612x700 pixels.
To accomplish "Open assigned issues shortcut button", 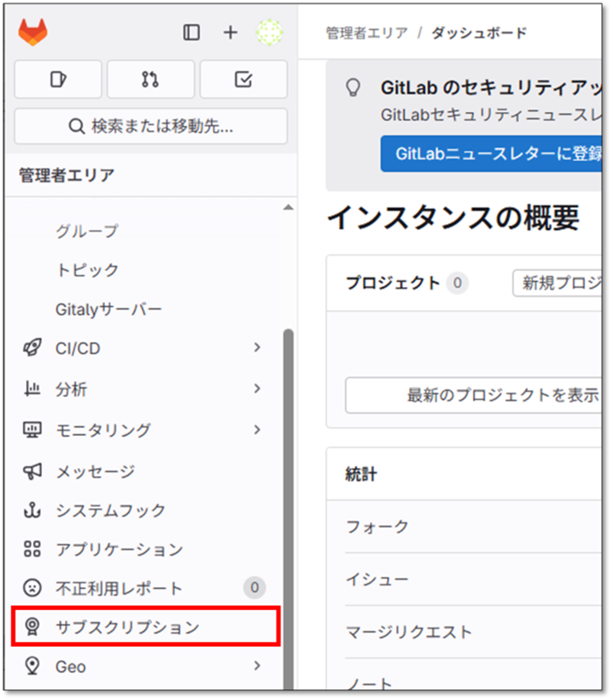I will pyautogui.click(x=58, y=80).
